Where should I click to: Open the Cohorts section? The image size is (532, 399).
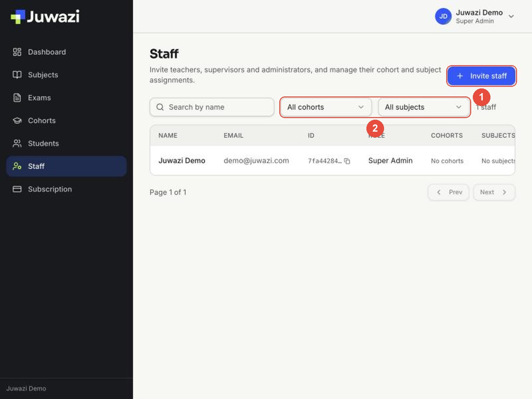[66, 121]
